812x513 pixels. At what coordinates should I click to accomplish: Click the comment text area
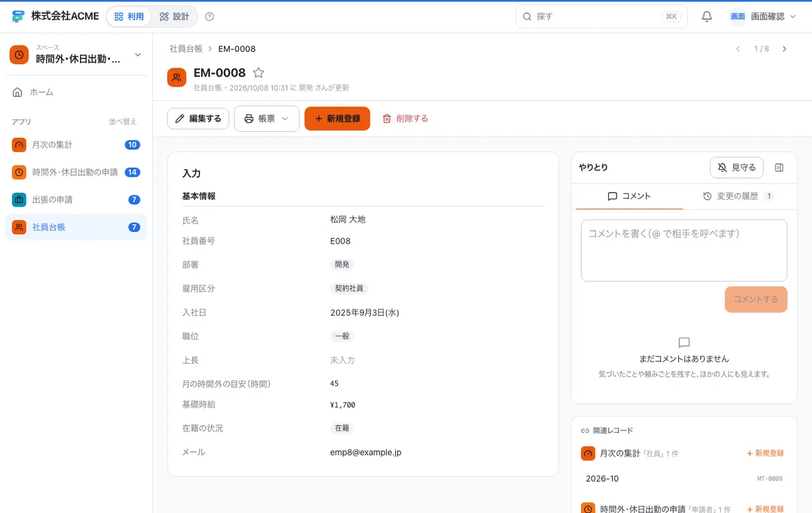tap(684, 250)
